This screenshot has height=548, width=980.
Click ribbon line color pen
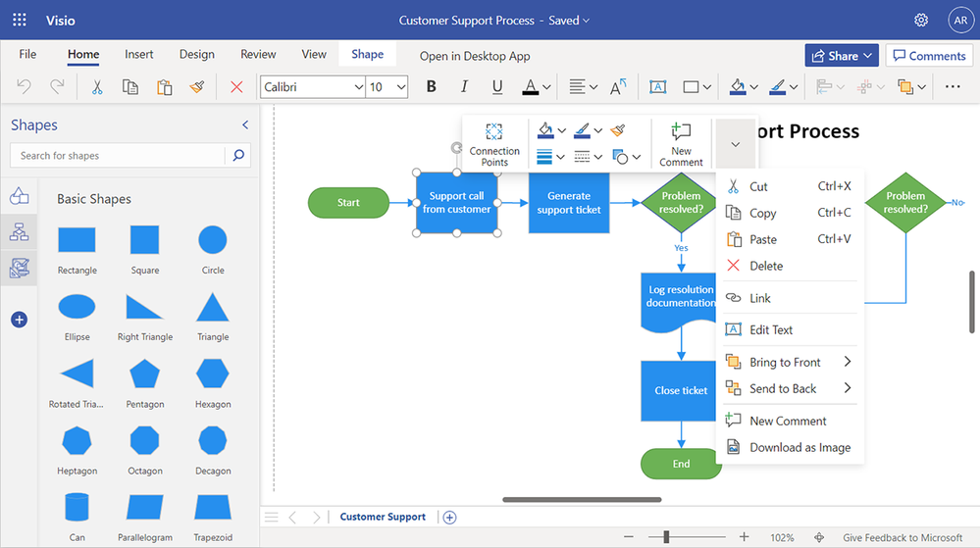(x=778, y=87)
